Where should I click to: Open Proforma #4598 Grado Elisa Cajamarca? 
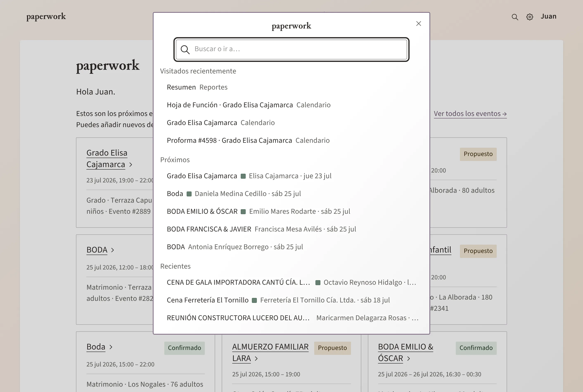coord(291,141)
